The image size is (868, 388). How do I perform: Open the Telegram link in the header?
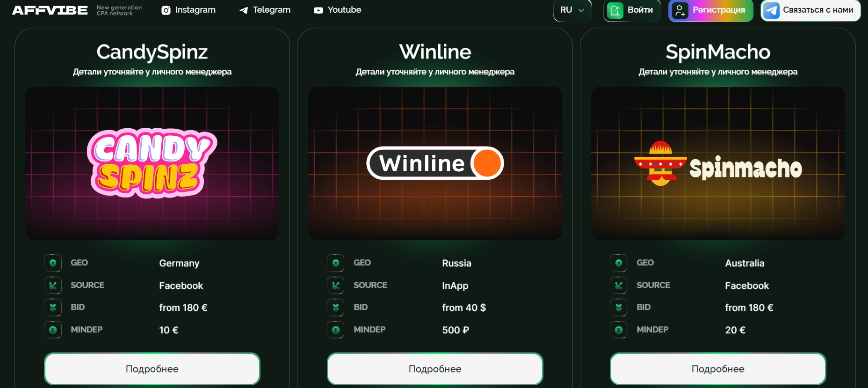(271, 10)
